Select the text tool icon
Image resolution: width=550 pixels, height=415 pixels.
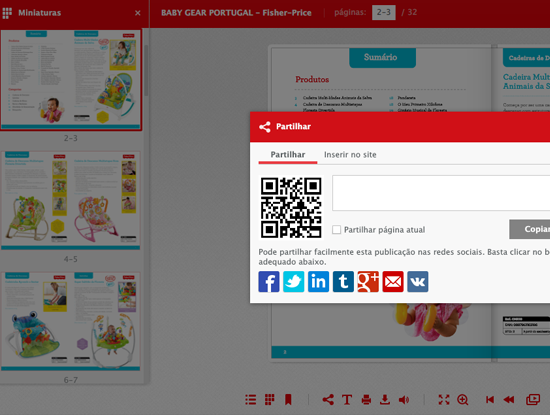point(347,400)
